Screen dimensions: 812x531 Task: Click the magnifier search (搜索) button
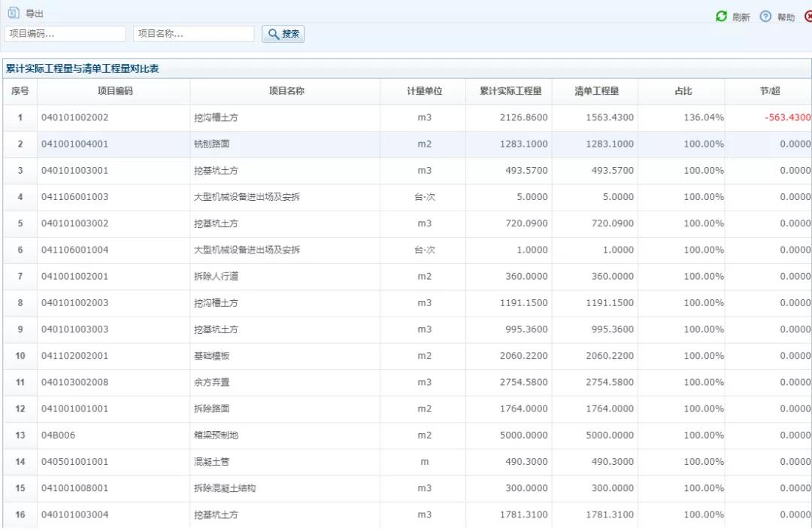283,34
